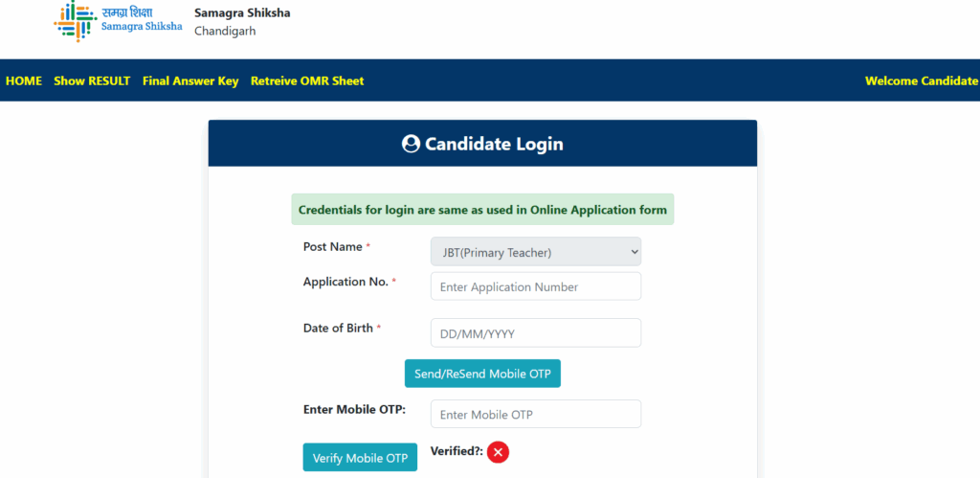This screenshot has height=478, width=980.
Task: Open Show RESULT menu item
Action: click(92, 81)
